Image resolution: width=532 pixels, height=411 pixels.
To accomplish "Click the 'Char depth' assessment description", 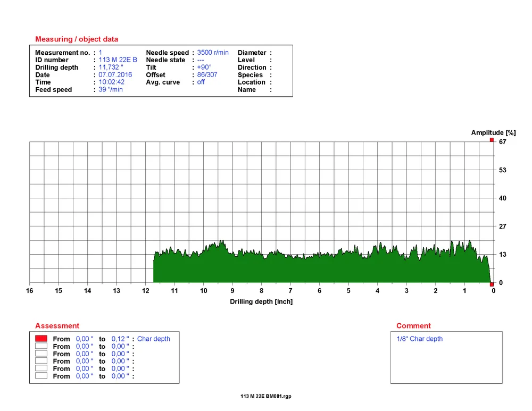I will [x=153, y=339].
